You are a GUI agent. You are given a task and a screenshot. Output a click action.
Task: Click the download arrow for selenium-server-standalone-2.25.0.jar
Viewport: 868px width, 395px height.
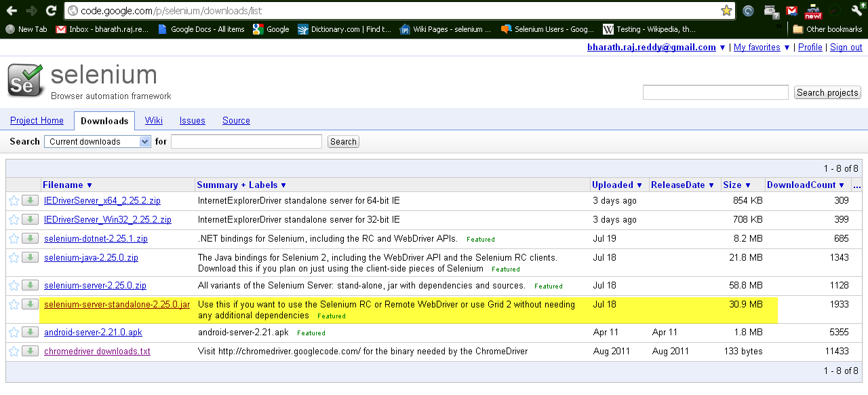[30, 304]
